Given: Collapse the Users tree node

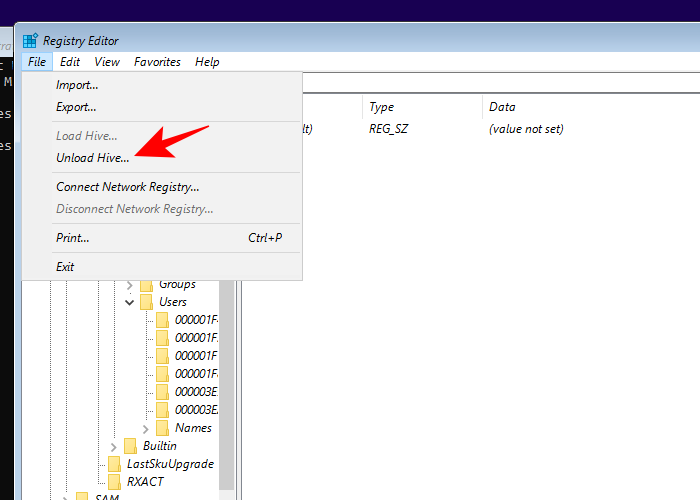Looking at the screenshot, I should 130,302.
